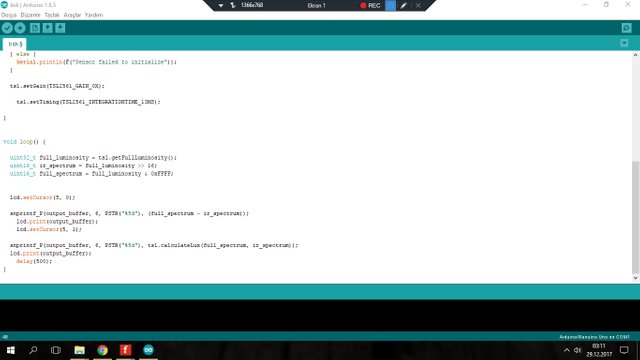
Task: Click the taskbar clock and date
Action: (x=599, y=350)
